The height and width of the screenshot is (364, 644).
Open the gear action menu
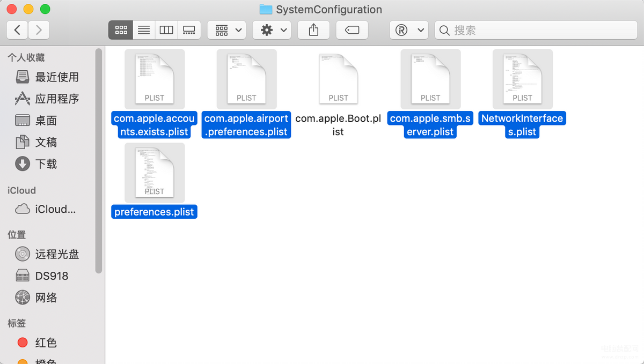pyautogui.click(x=272, y=30)
